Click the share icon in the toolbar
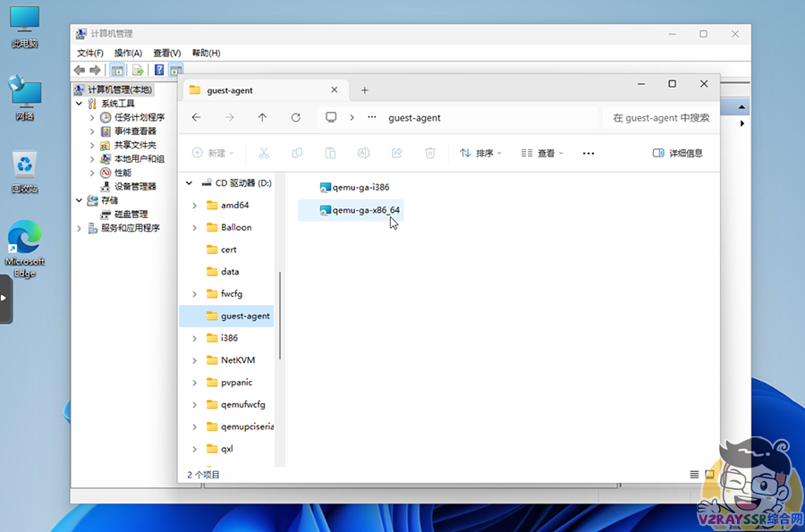 396,153
